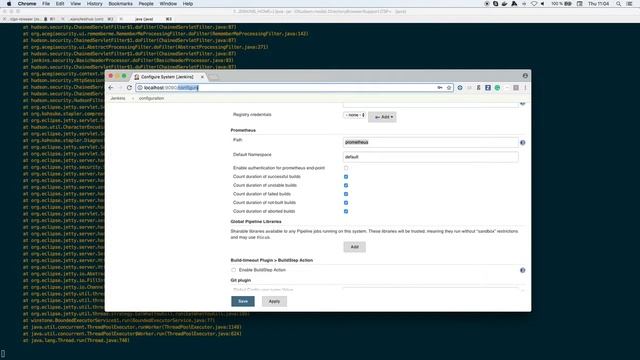640x360 pixels.
Task: Open the blue square browser extension
Action: click(488, 88)
